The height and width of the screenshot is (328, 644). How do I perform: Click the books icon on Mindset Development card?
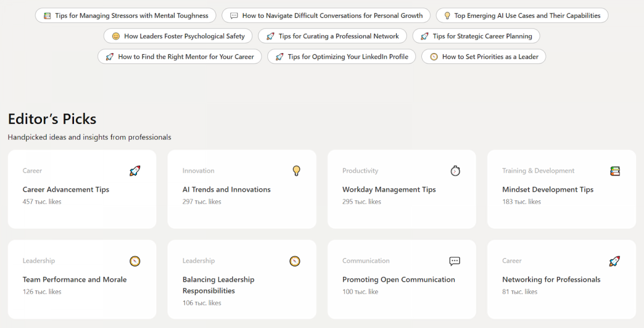615,171
